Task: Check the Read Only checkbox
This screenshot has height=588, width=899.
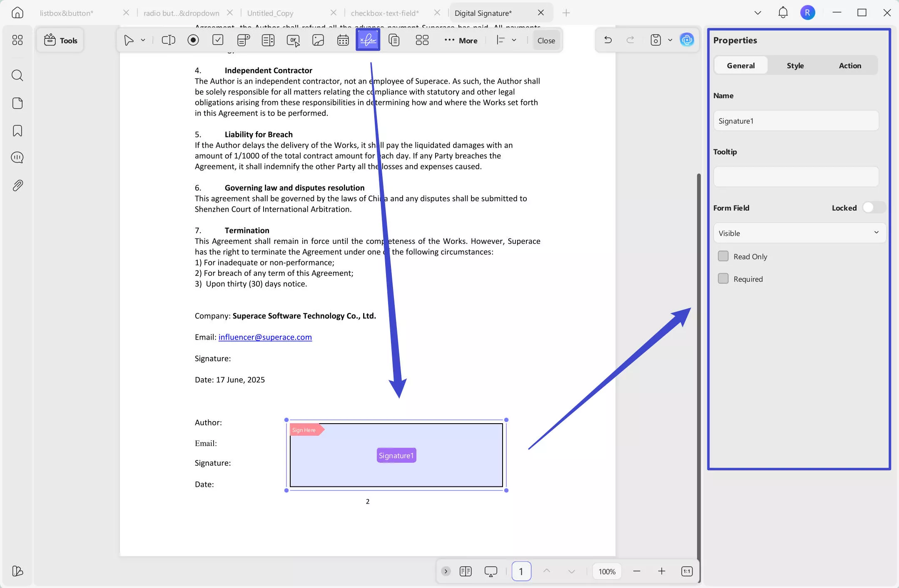Action: (x=723, y=256)
